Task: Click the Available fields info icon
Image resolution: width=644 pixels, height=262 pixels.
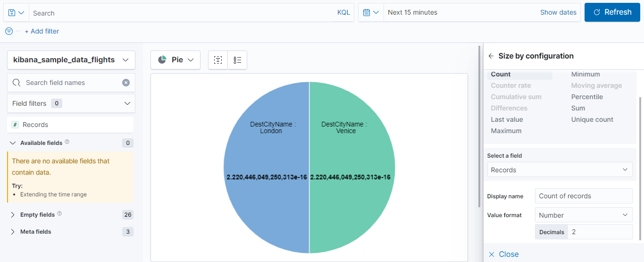Action: tap(67, 142)
